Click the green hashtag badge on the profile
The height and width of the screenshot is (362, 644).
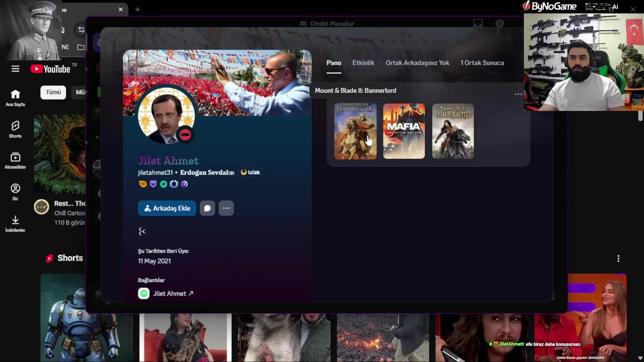[164, 184]
